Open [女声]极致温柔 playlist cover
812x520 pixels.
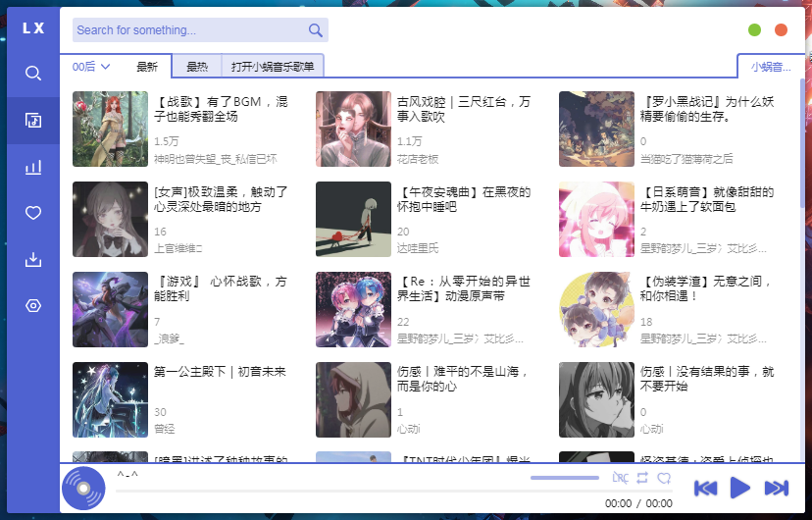tap(110, 219)
